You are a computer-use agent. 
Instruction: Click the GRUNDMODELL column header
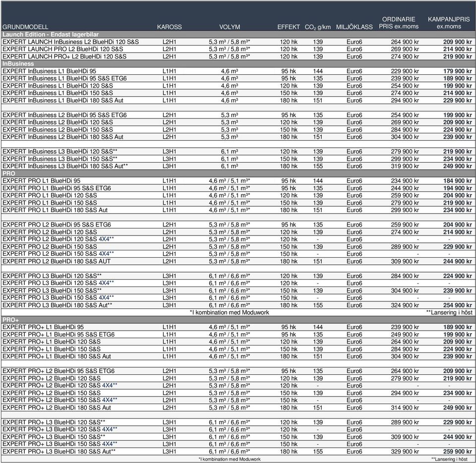coord(25,27)
